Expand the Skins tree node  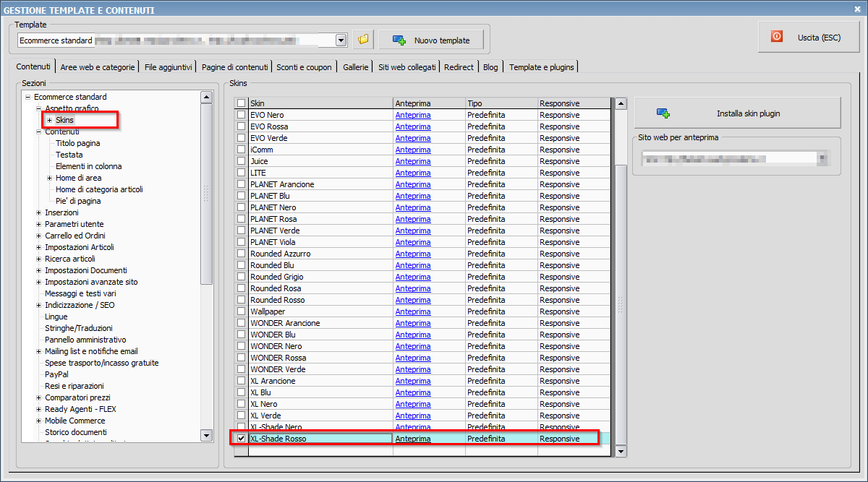click(x=49, y=120)
